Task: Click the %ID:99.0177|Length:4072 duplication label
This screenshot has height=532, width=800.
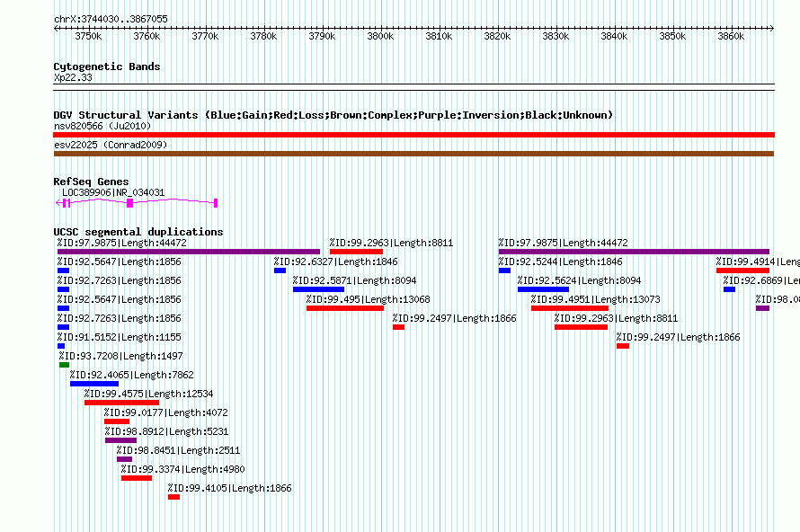Action: coord(166,412)
